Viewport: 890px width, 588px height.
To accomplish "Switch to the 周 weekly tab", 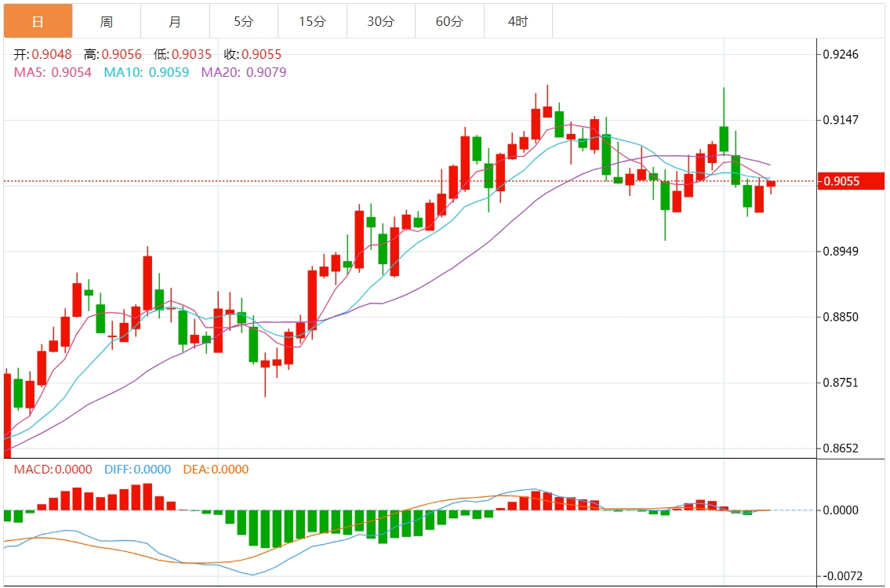I will pyautogui.click(x=107, y=22).
